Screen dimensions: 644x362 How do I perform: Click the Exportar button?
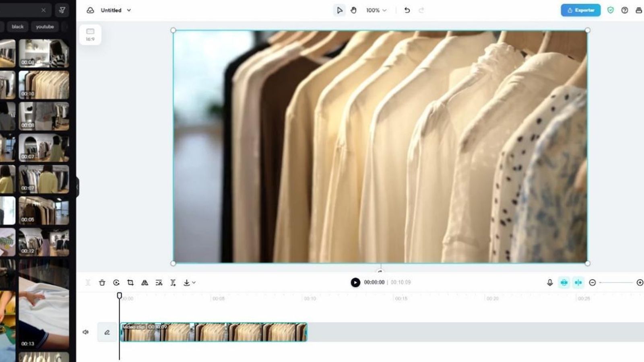coord(580,10)
